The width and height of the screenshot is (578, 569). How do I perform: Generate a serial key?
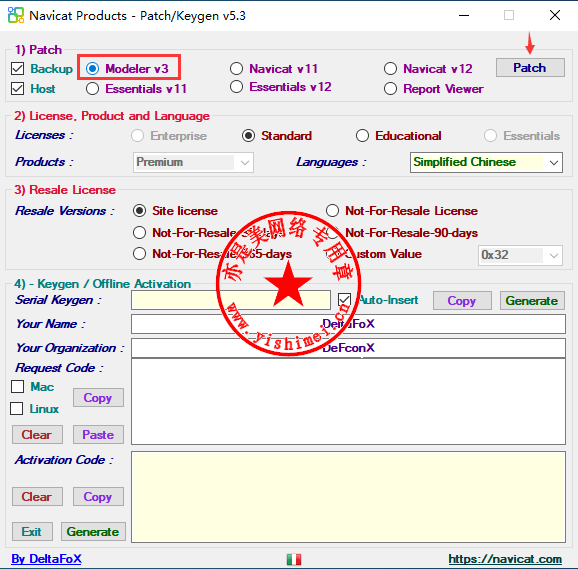532,301
